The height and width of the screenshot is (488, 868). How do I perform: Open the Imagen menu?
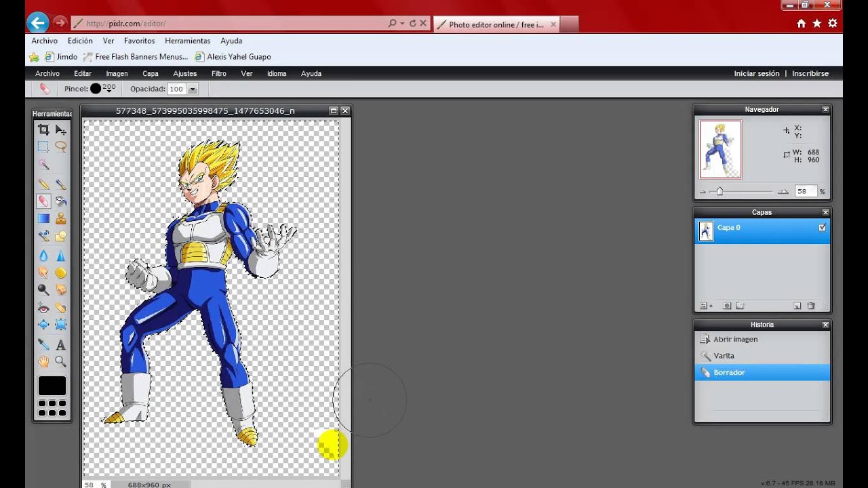click(117, 73)
